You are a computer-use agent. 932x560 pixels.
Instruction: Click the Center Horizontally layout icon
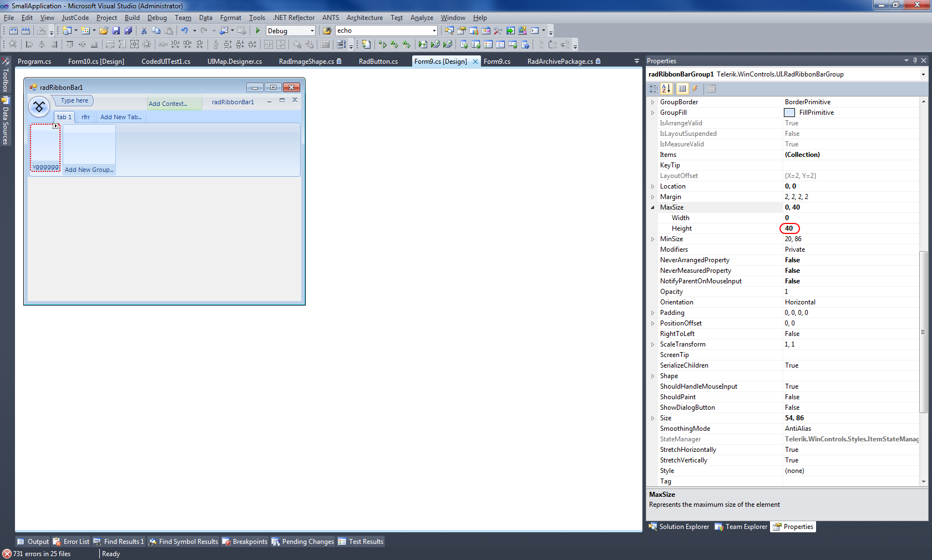tap(269, 44)
